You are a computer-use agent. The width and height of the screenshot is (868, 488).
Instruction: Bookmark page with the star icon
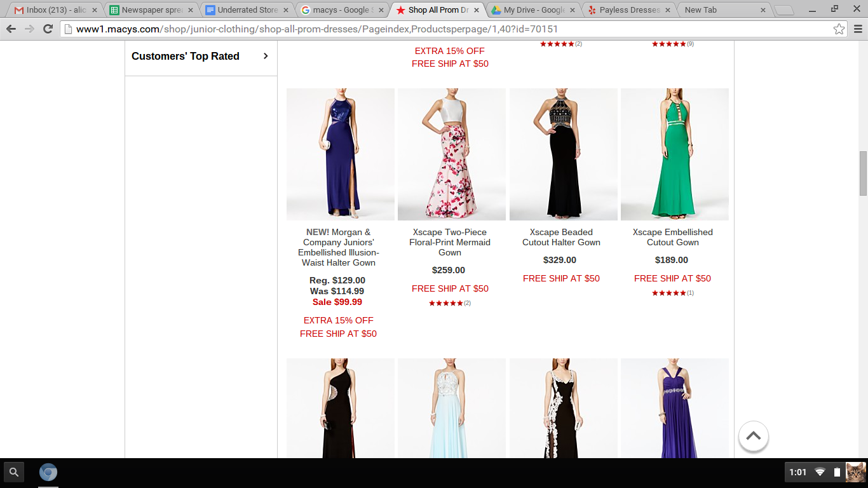tap(839, 29)
